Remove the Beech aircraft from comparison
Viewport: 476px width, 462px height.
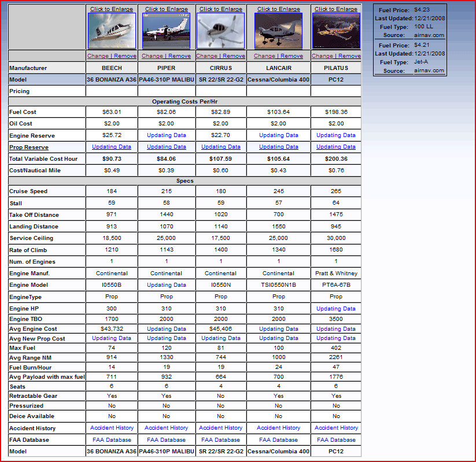[125, 56]
